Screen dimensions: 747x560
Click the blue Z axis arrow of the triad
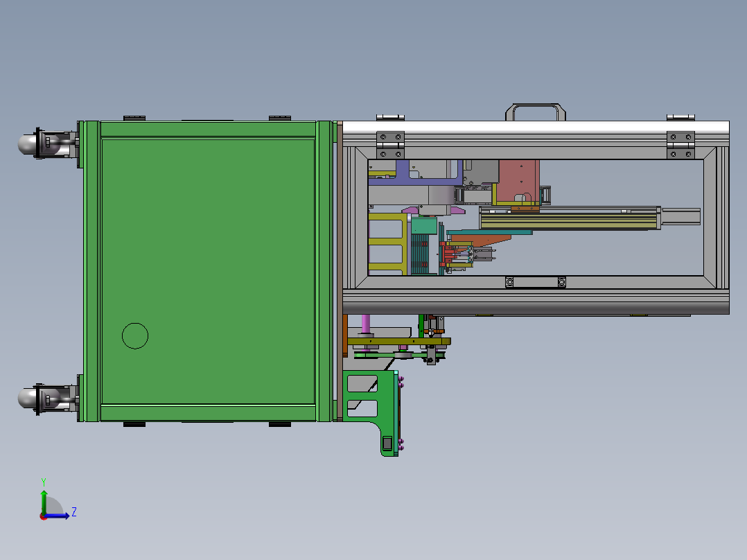point(58,516)
